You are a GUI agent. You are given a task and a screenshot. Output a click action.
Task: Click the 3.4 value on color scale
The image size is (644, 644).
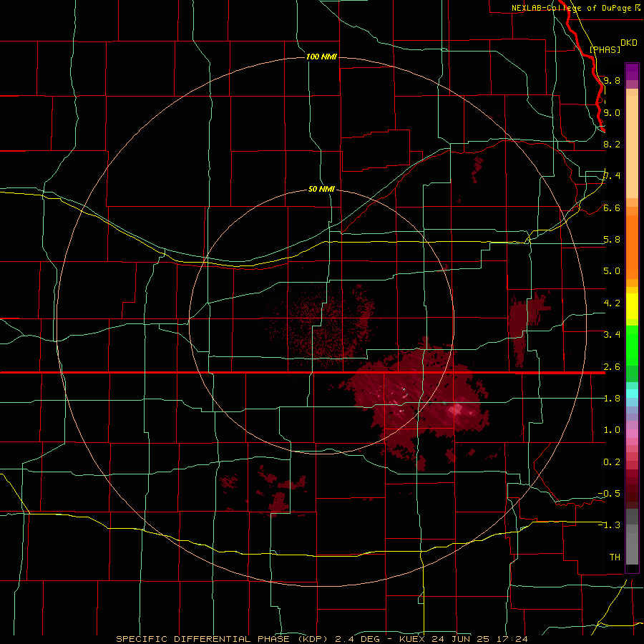coord(612,335)
